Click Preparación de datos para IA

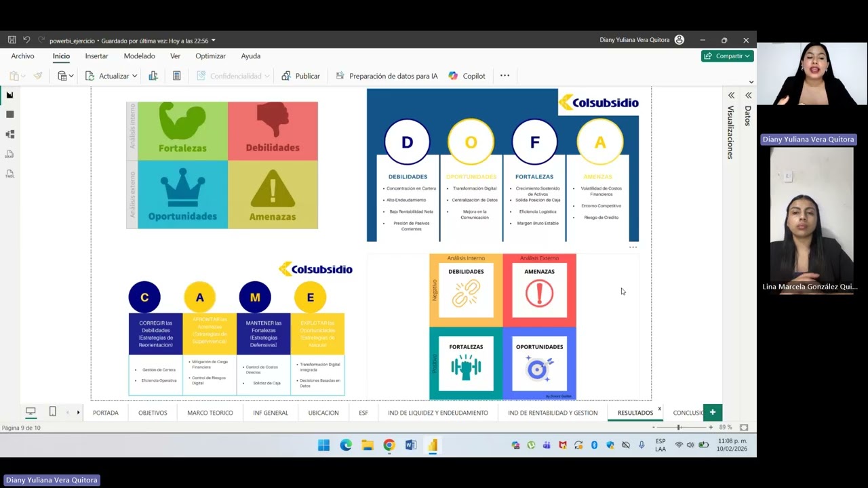click(387, 76)
